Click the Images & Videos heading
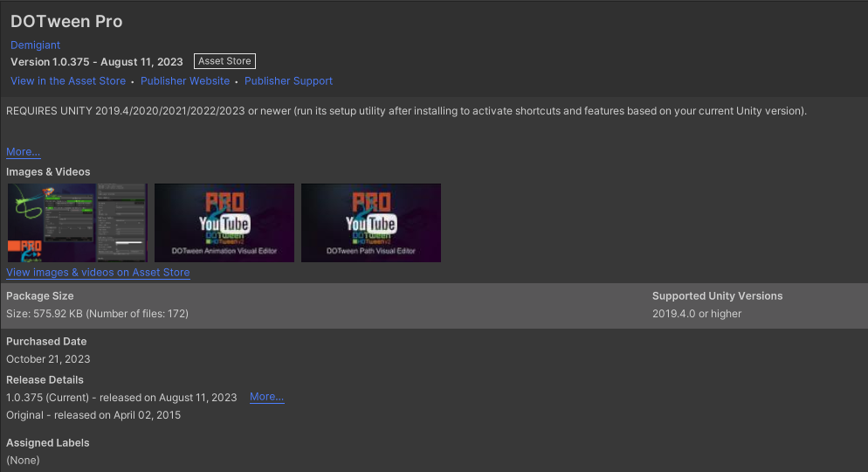The width and height of the screenshot is (868, 472). click(x=48, y=171)
